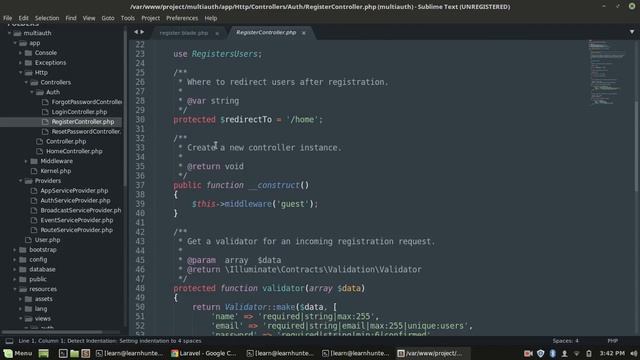Expand the config folder
This screenshot has width=640, height=360.
coord(15,260)
